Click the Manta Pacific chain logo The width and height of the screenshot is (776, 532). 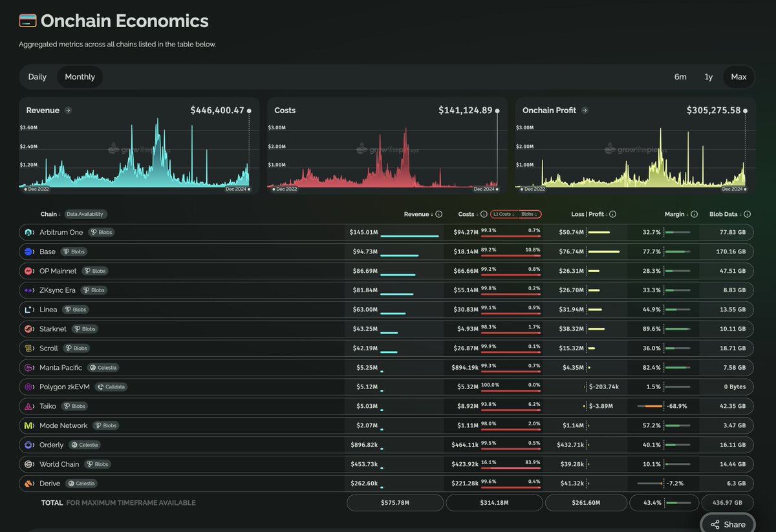(29, 368)
